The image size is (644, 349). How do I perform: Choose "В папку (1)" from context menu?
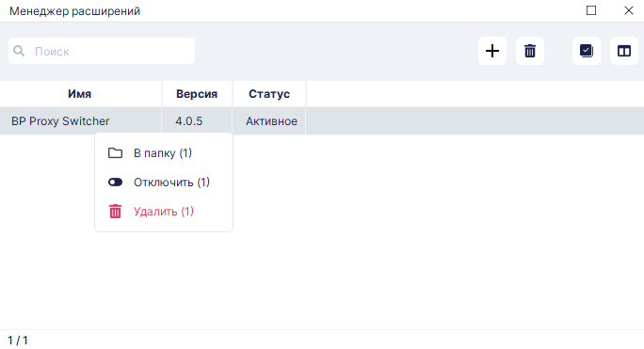(x=164, y=153)
